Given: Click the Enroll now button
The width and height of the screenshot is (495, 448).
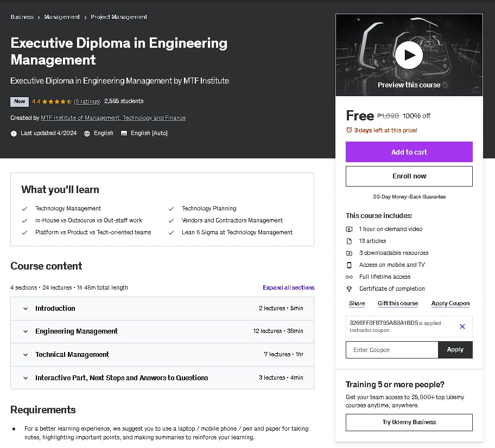Looking at the screenshot, I should click(x=409, y=176).
